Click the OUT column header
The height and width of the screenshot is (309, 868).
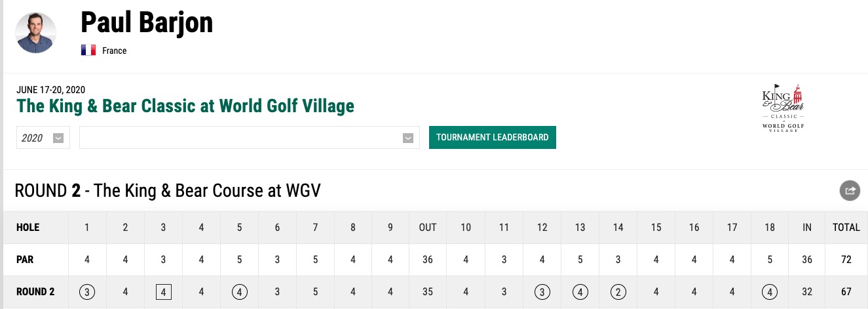pos(428,228)
